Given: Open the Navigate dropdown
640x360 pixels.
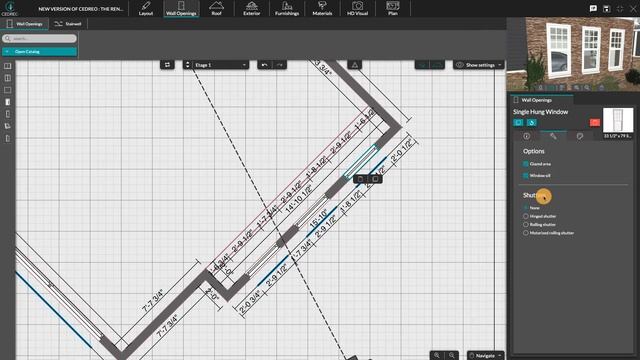Looking at the screenshot, I should [x=486, y=356].
